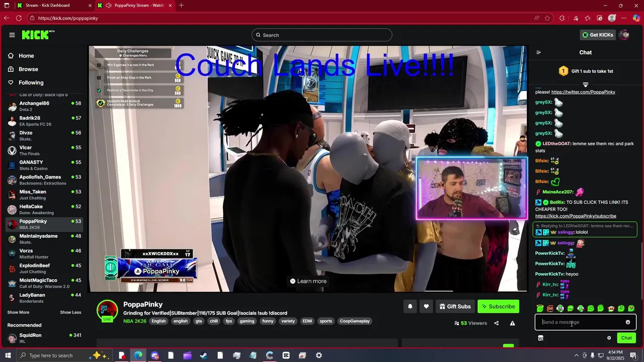Select the PoppaPinky Stream browser tab
Image resolution: width=644 pixels, height=362 pixels.
[136, 5]
